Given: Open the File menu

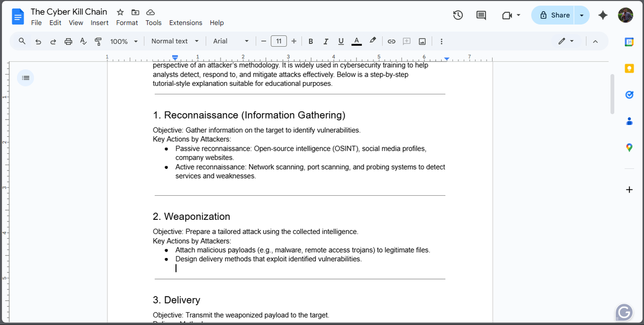Looking at the screenshot, I should click(36, 23).
